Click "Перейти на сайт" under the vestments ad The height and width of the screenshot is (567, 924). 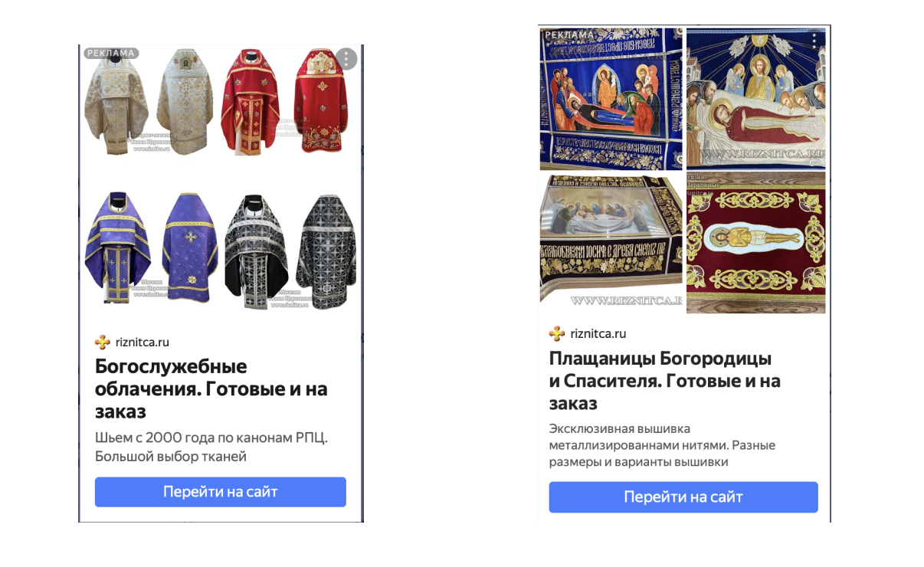coord(221,492)
